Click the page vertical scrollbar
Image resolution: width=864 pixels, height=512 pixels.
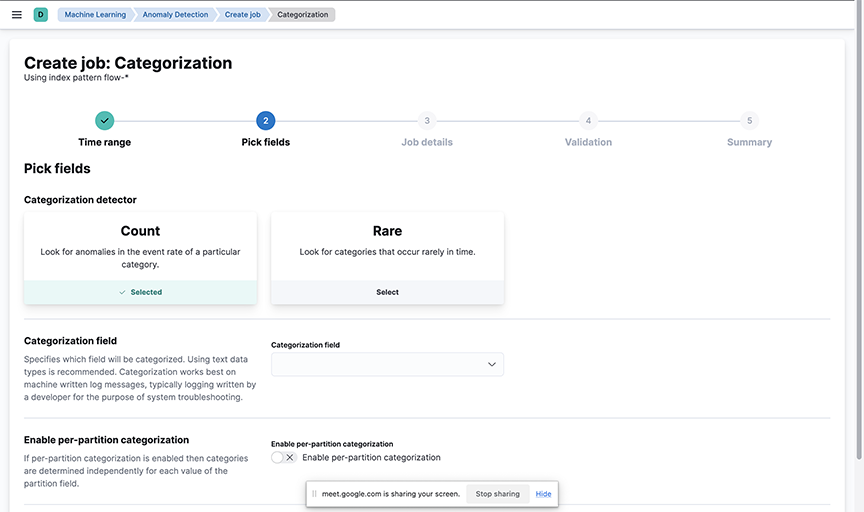coord(859,230)
